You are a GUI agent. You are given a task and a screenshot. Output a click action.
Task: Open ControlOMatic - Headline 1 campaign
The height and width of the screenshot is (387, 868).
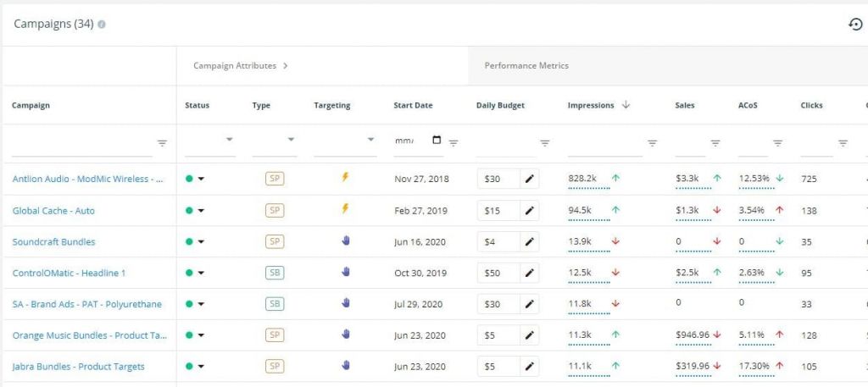click(69, 273)
